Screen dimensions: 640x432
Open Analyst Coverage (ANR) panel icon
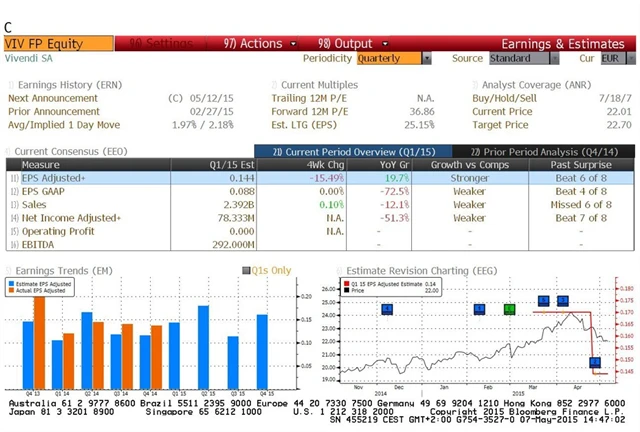[x=476, y=85]
